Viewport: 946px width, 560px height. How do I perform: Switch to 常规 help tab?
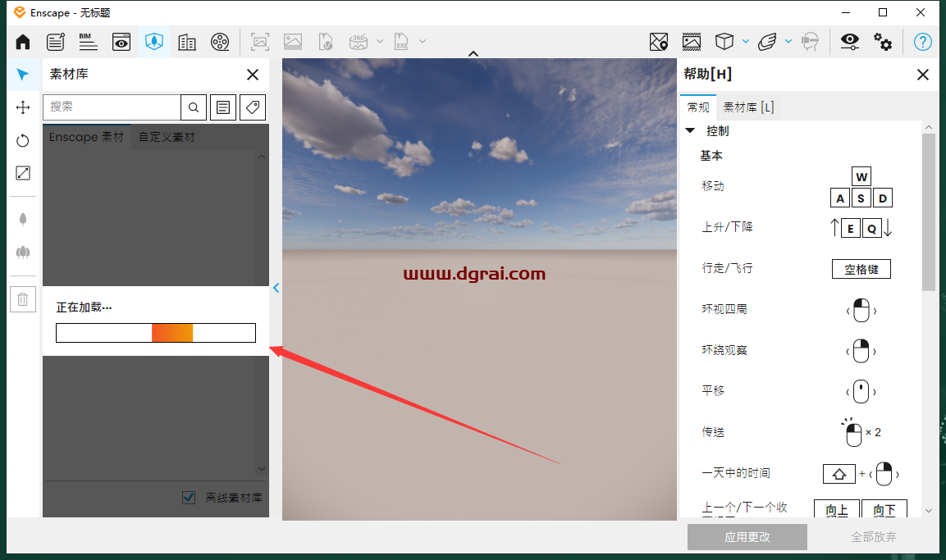(x=698, y=107)
